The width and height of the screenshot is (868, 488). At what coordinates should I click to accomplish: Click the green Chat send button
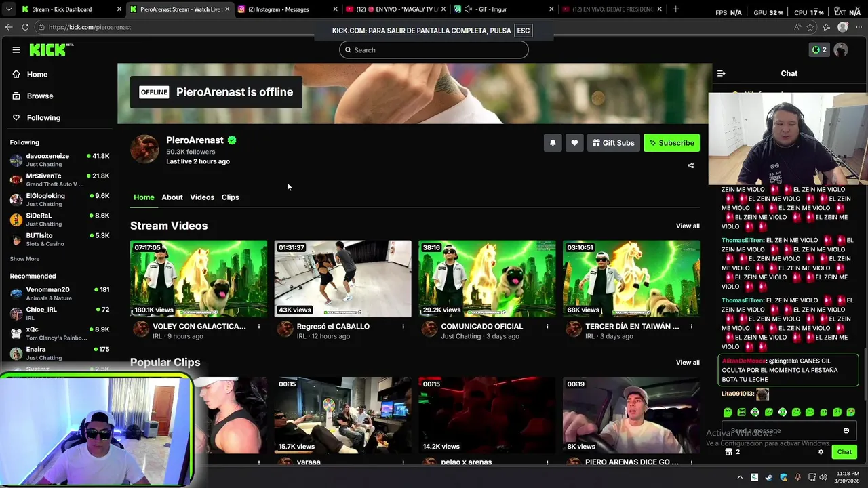click(x=844, y=452)
